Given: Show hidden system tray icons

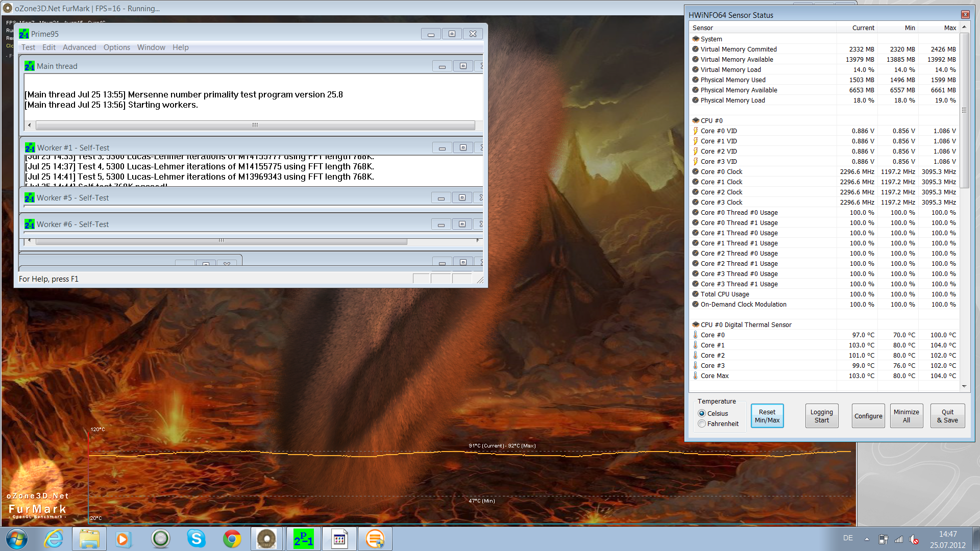Looking at the screenshot, I should click(x=867, y=539).
